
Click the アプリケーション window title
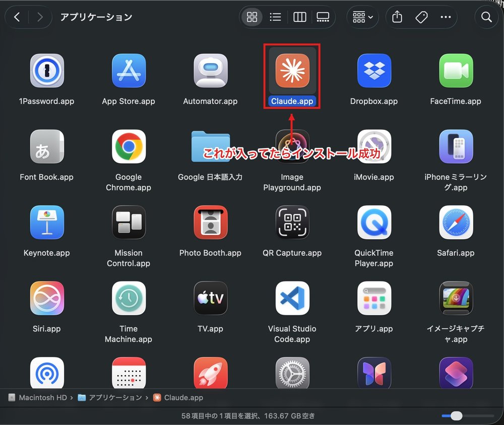point(96,17)
